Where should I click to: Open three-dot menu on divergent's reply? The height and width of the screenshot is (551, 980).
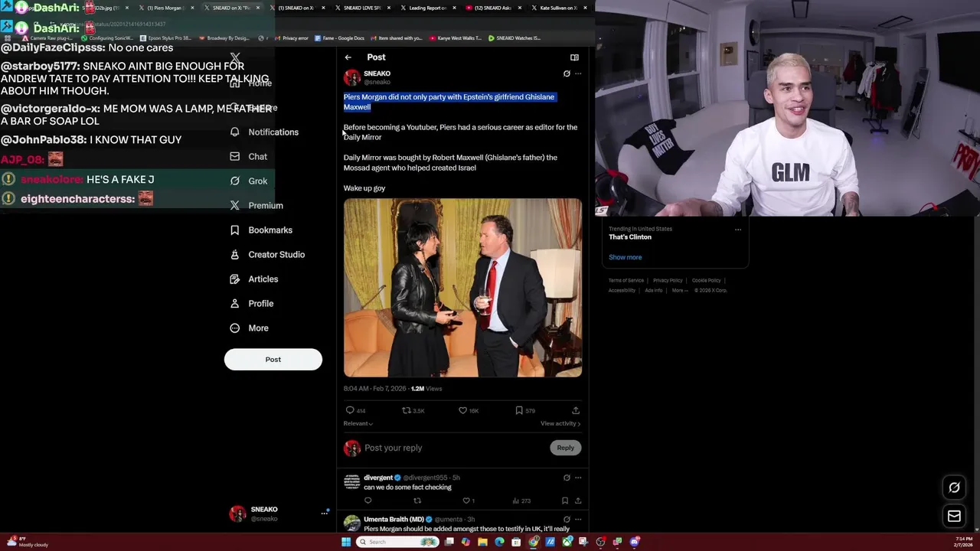[578, 478]
